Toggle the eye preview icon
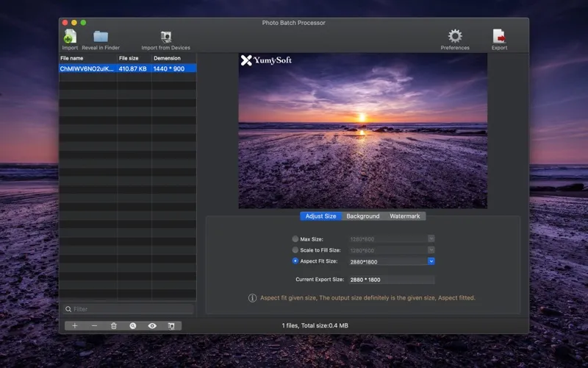The width and height of the screenshot is (588, 368). pos(152,325)
